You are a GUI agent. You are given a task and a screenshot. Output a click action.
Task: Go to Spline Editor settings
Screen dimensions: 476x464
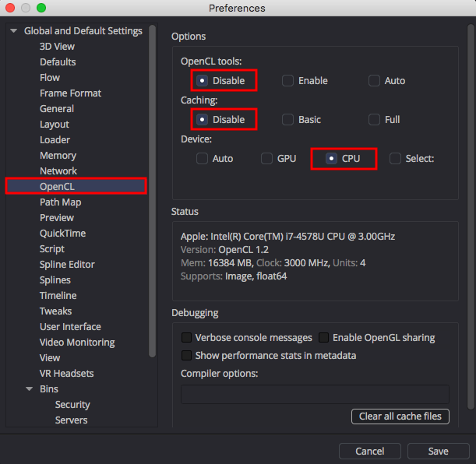click(x=67, y=265)
